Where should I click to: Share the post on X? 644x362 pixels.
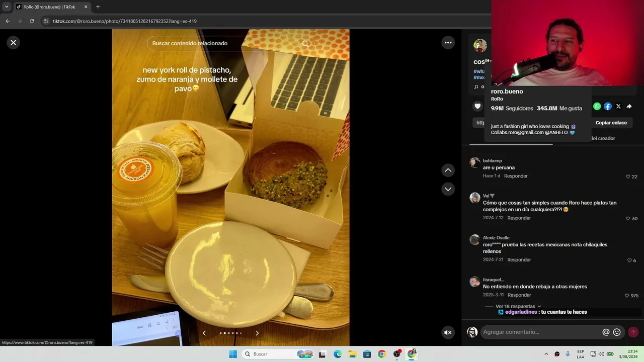tap(618, 106)
